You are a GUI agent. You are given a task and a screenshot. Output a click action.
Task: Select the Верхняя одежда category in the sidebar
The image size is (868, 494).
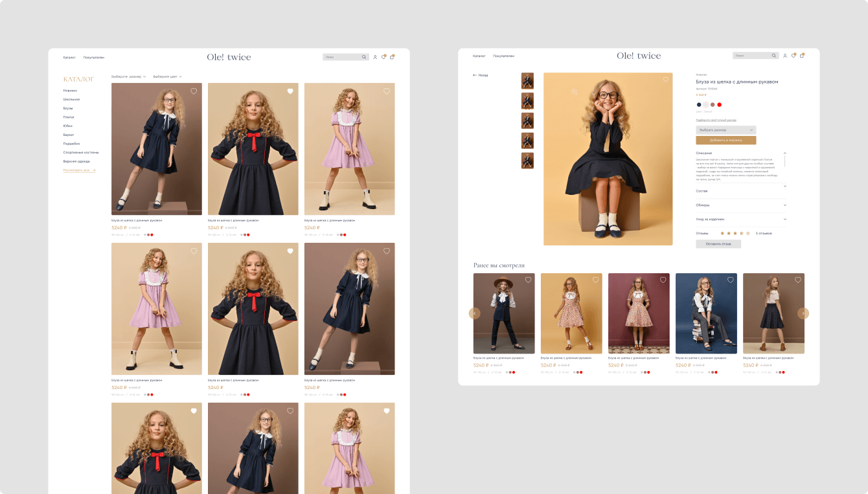[x=76, y=161]
